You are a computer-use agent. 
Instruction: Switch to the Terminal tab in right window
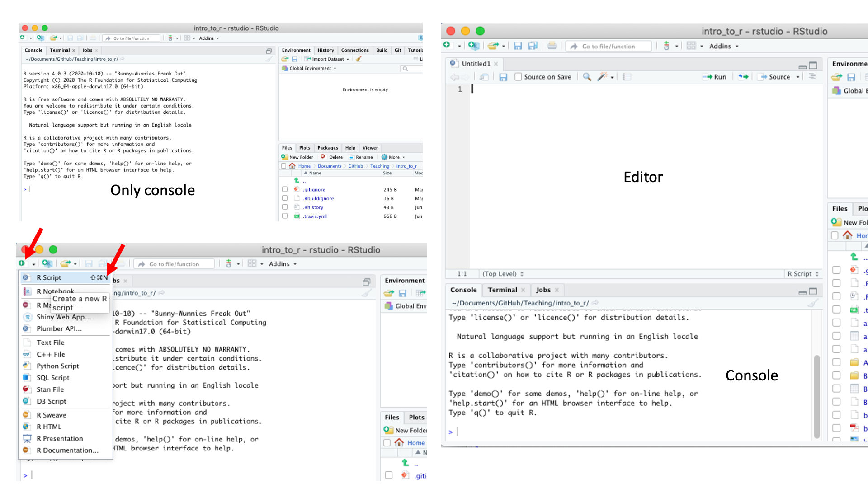click(x=502, y=290)
